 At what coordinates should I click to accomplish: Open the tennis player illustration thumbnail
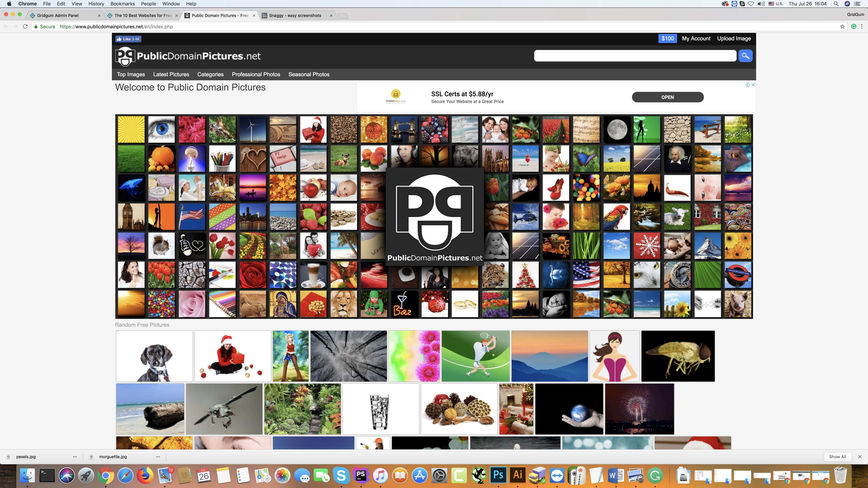click(x=475, y=356)
